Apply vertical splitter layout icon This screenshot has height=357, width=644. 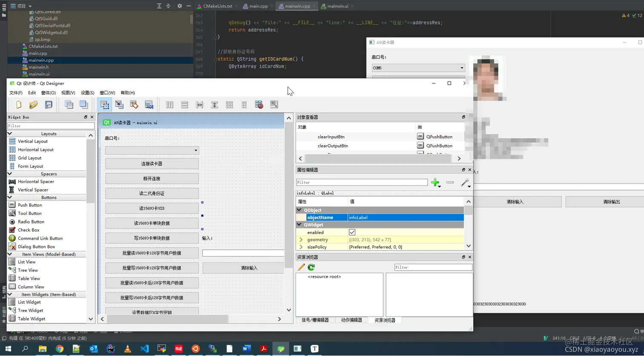coord(214,105)
